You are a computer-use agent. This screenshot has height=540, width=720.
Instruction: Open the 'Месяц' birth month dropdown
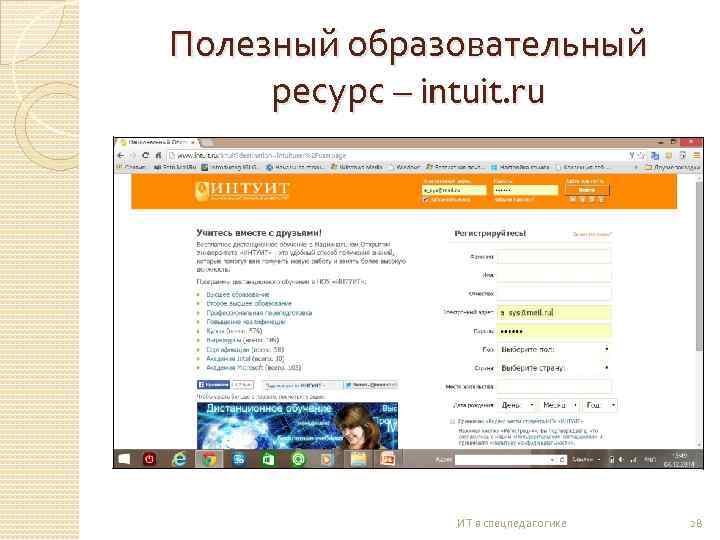[559, 405]
